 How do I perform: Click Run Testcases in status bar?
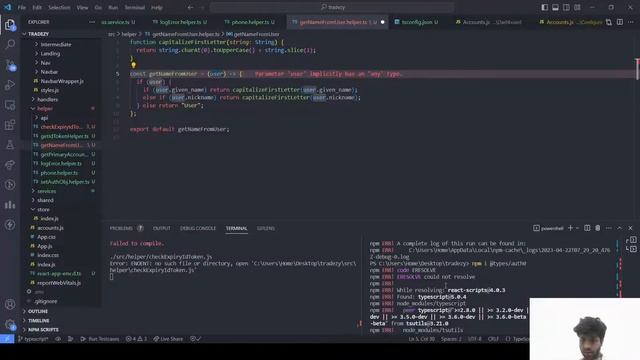pos(100,339)
